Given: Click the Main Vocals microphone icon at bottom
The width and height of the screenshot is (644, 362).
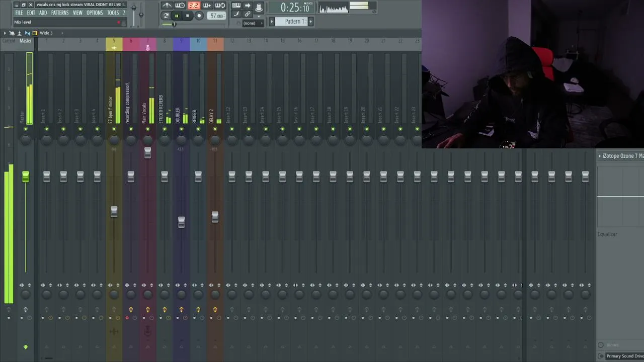Looking at the screenshot, I should coord(147,330).
